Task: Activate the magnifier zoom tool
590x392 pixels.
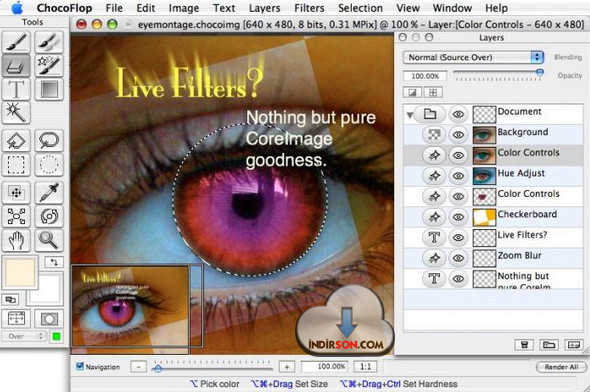Action: (49, 240)
